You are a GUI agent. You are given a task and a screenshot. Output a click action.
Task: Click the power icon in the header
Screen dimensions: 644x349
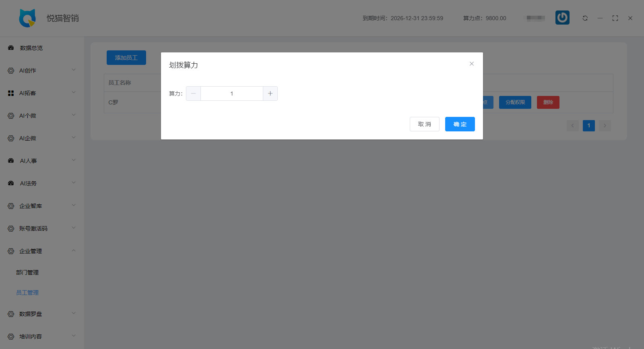(x=562, y=18)
